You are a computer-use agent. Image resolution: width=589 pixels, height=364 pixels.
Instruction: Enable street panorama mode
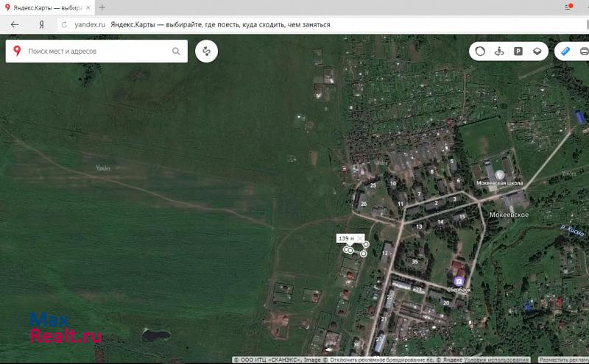click(499, 51)
